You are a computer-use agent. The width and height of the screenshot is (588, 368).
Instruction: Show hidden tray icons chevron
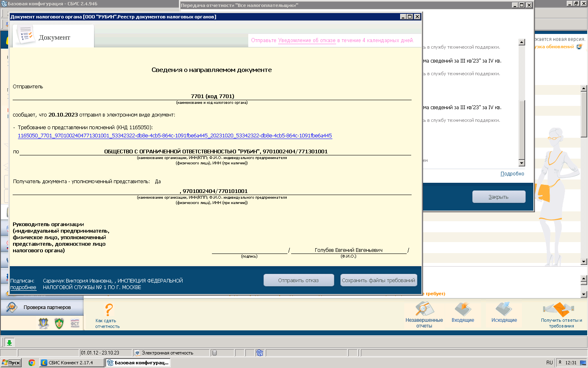coord(560,362)
